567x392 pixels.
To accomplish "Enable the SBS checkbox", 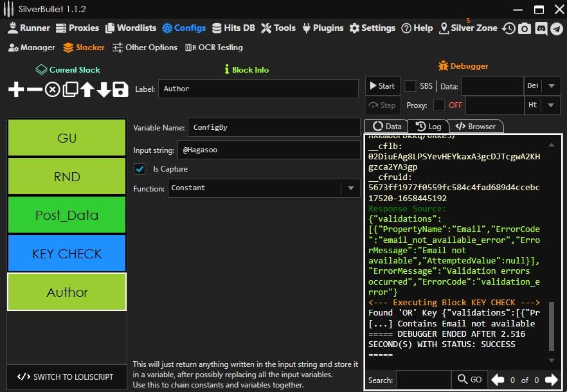I will pos(410,86).
